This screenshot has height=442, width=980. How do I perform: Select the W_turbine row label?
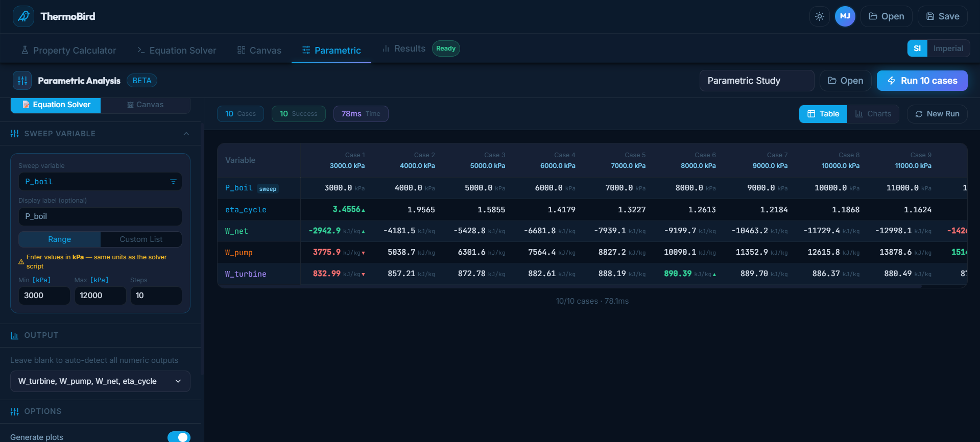(246, 274)
